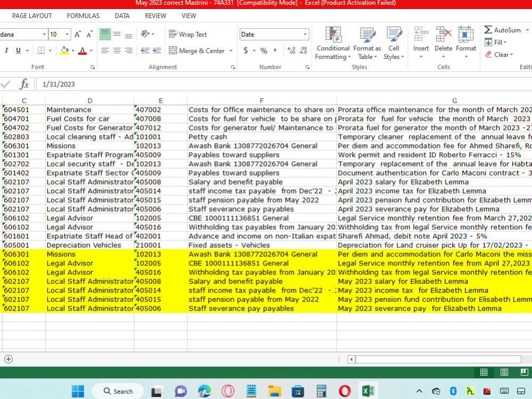Expand Merge & Center options arrow
Viewport: 532px width, 399px height.
point(231,51)
